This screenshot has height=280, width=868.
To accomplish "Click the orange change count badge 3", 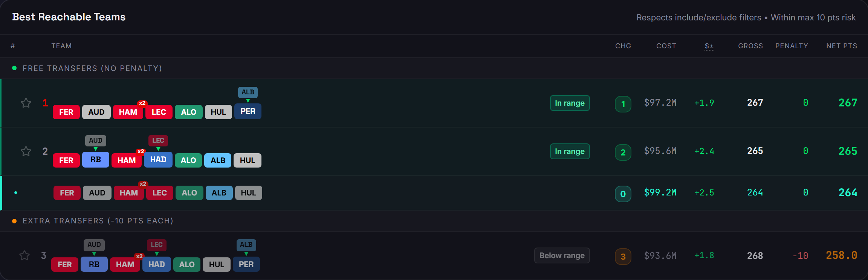I will tap(623, 257).
